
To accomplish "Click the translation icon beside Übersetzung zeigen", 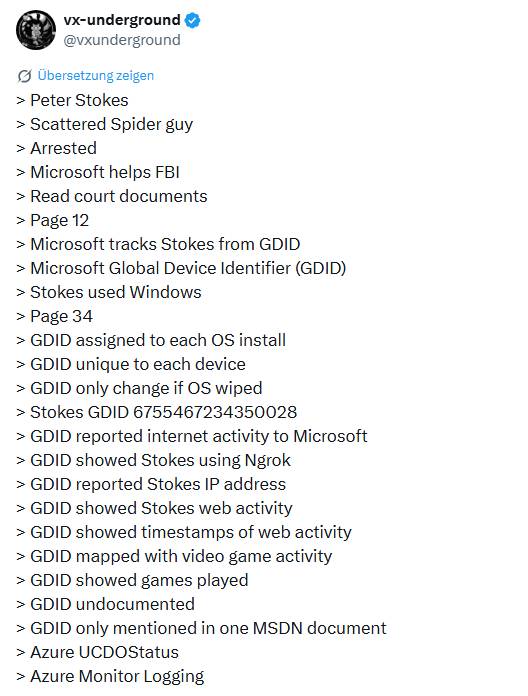I will tap(24, 76).
